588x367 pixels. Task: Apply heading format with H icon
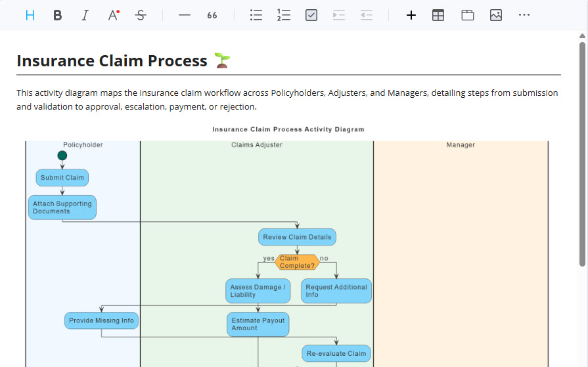pyautogui.click(x=30, y=15)
